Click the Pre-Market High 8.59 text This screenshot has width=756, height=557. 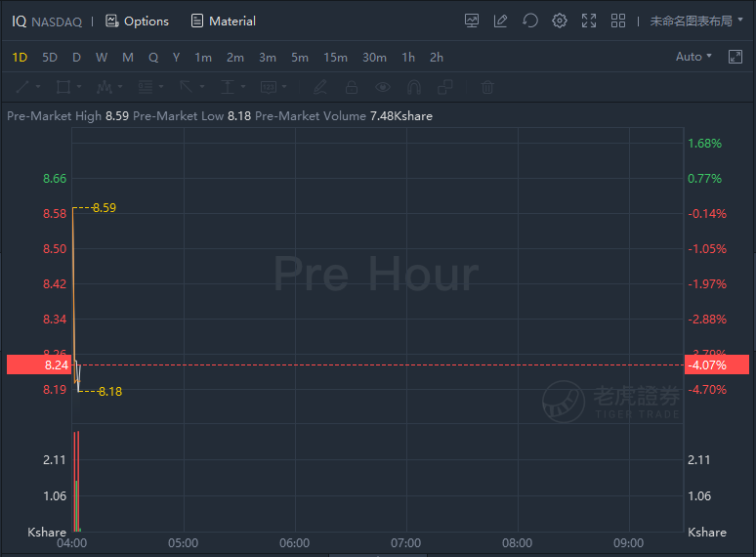click(x=67, y=115)
